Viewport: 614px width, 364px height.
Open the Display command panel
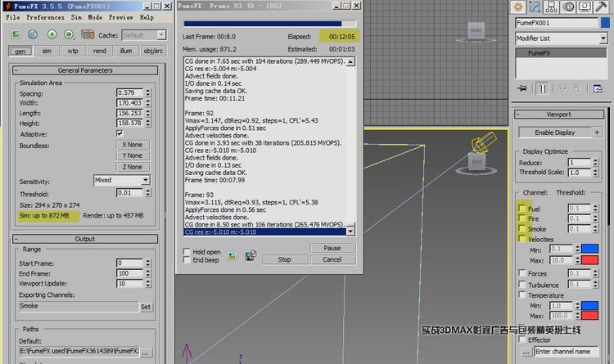[585, 7]
